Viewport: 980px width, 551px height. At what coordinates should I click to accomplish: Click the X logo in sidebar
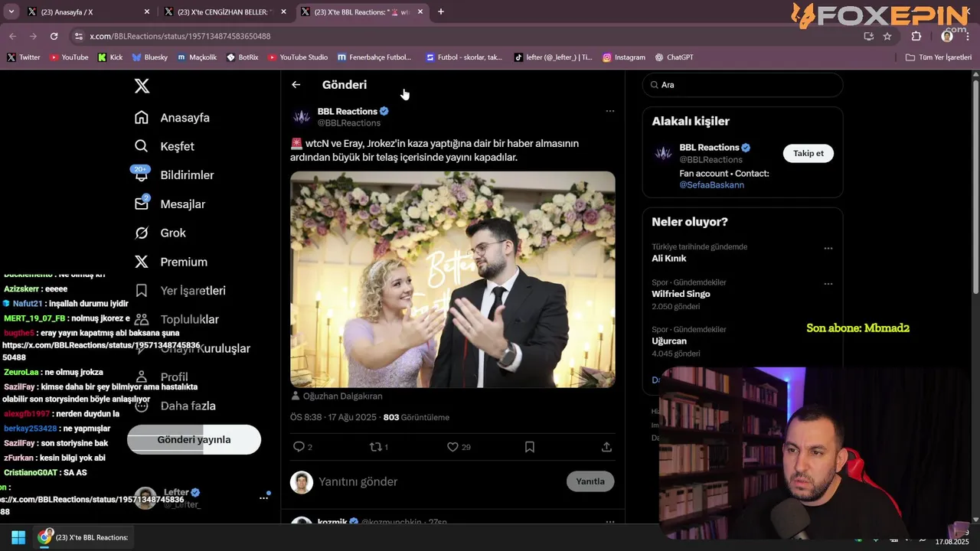[142, 86]
